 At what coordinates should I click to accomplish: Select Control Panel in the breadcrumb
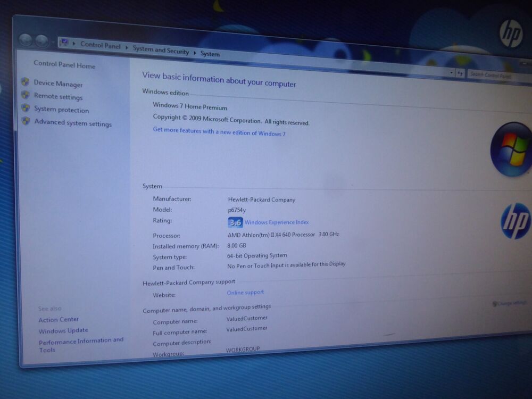(x=101, y=45)
